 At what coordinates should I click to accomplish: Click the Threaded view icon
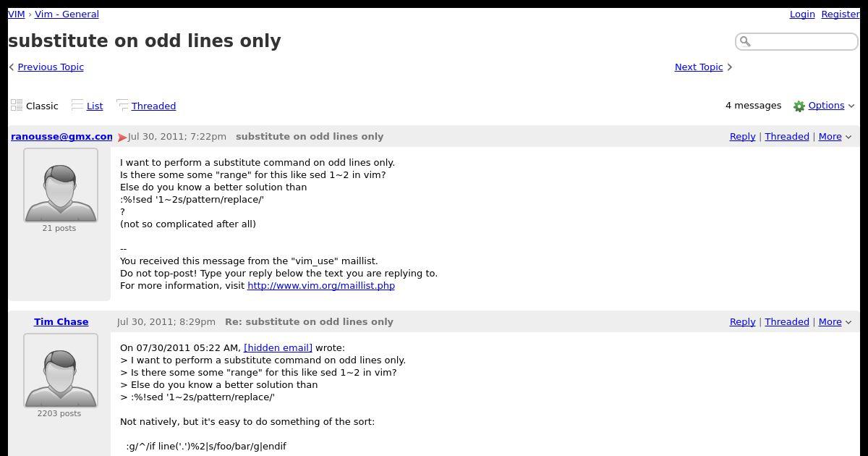click(122, 106)
